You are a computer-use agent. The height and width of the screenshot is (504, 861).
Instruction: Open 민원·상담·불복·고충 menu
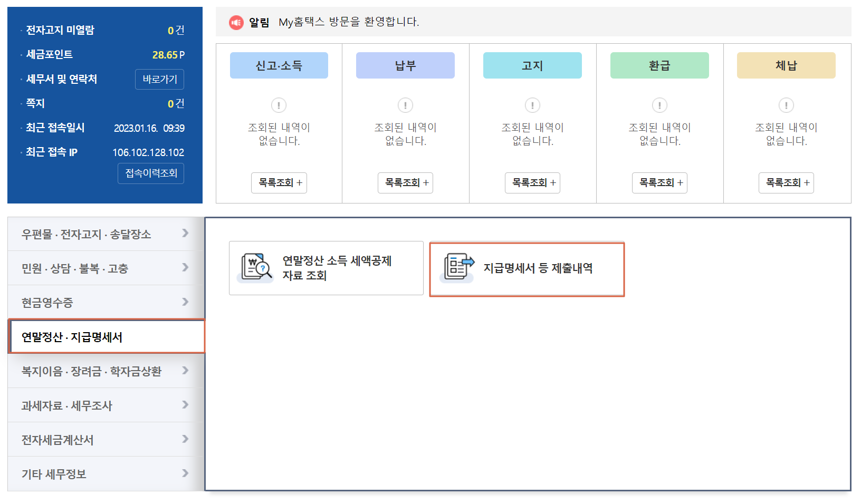[x=106, y=268]
